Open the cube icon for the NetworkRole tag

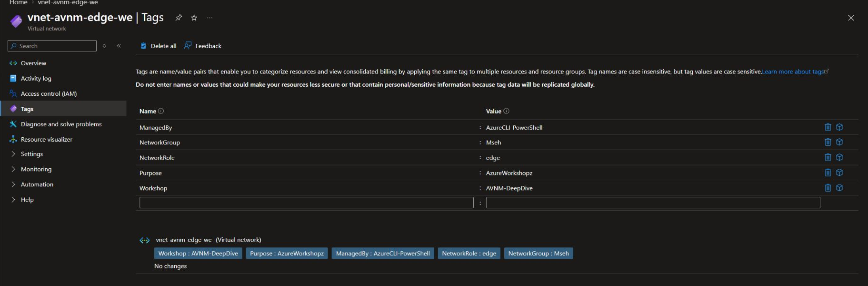tap(839, 157)
